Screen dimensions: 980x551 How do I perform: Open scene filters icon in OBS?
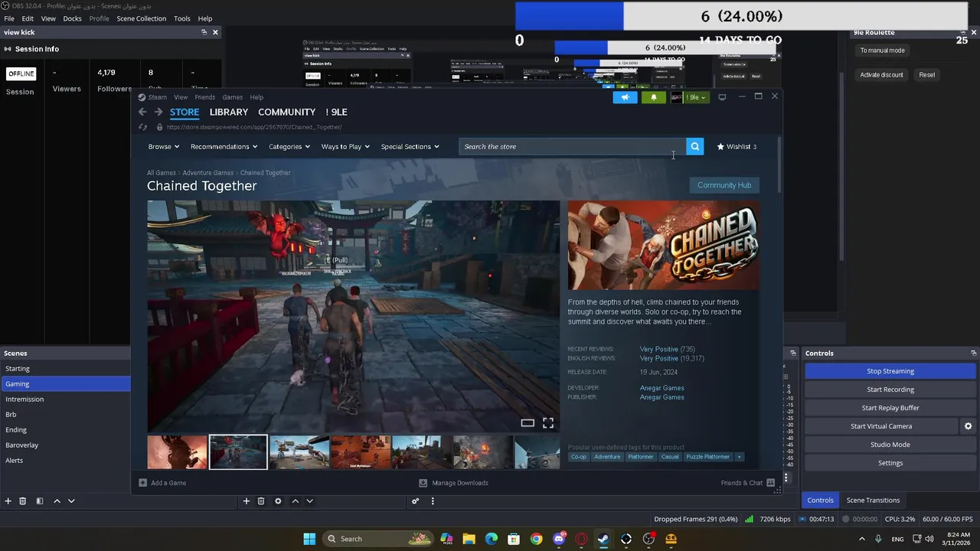pyautogui.click(x=40, y=500)
